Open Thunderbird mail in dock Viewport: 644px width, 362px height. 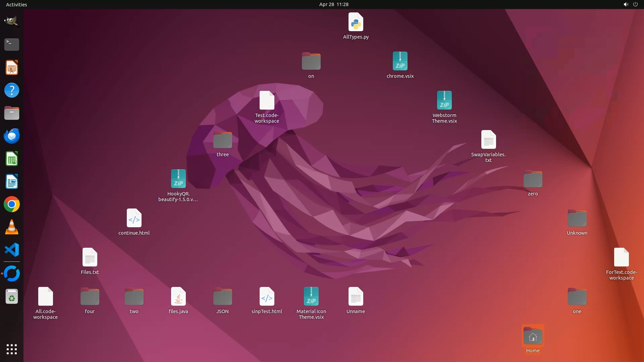click(x=11, y=136)
